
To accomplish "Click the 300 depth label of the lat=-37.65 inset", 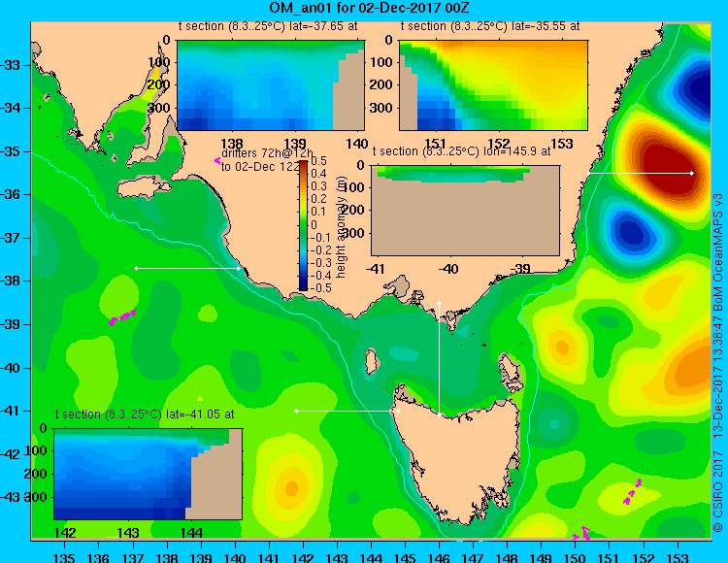I will click(159, 108).
